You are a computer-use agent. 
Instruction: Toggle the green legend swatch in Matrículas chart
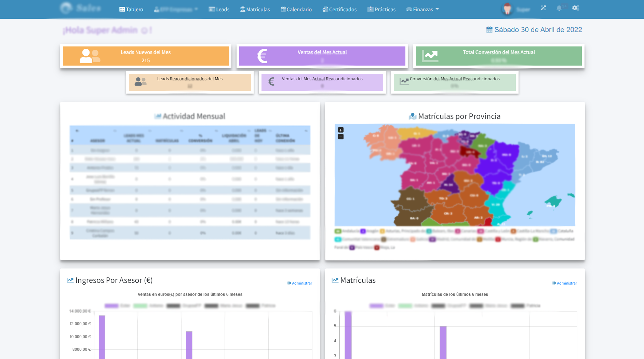click(x=405, y=306)
